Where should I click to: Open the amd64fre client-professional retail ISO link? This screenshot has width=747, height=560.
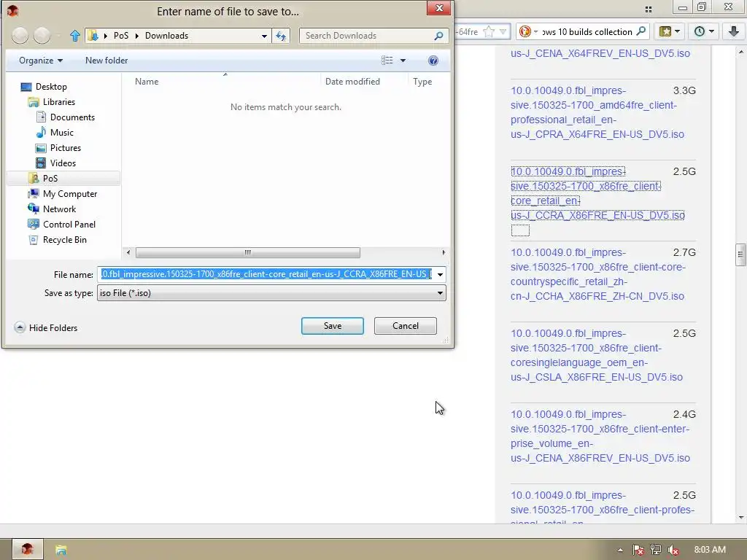pos(597,112)
